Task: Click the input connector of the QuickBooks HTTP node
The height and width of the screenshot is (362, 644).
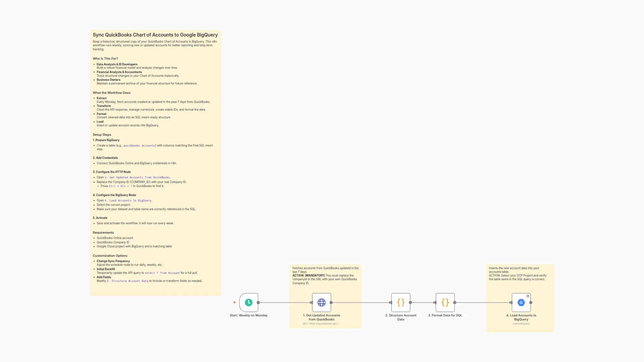Action: pyautogui.click(x=311, y=302)
